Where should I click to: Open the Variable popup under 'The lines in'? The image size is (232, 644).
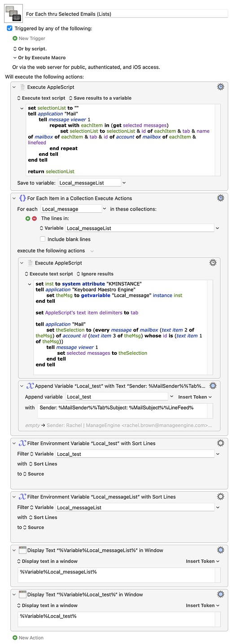tap(52, 228)
